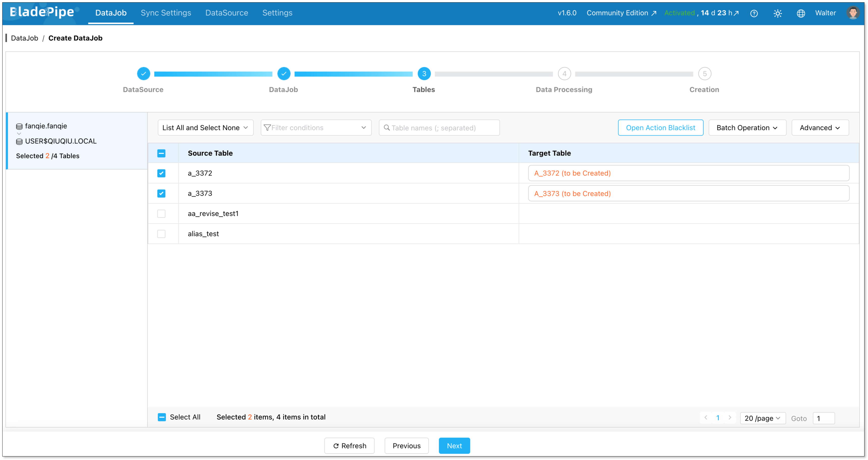Click the Target Table column header

pos(549,153)
